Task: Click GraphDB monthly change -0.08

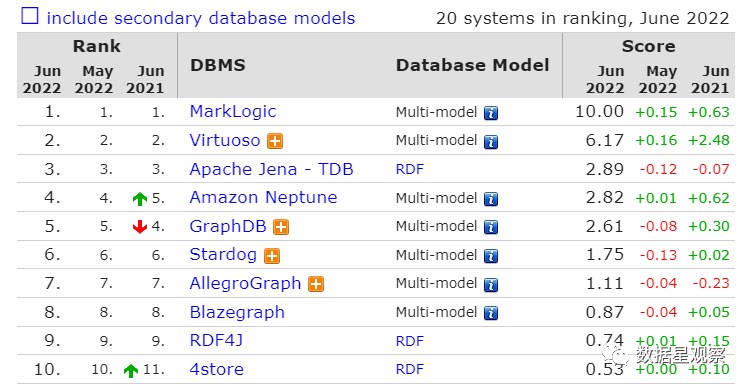Action: coord(659,226)
